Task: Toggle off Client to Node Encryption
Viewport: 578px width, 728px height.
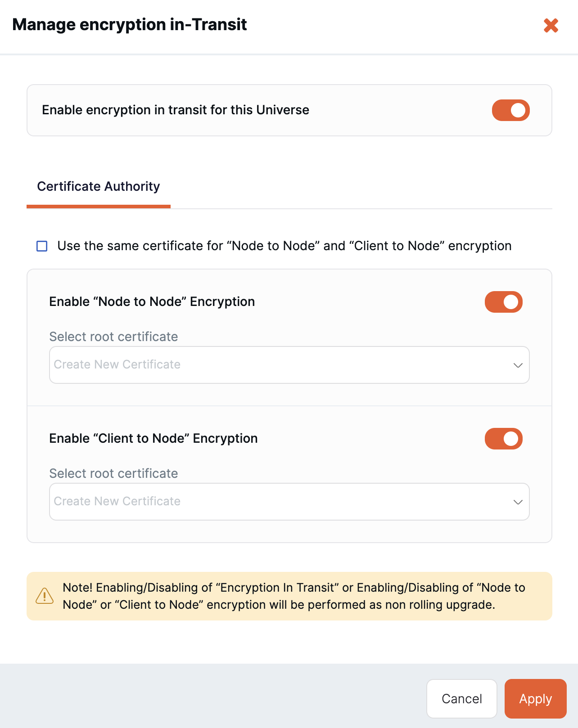Action: pyautogui.click(x=503, y=438)
